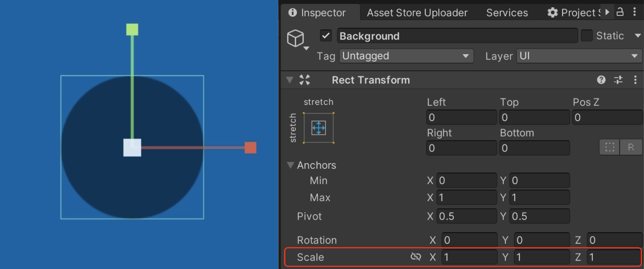Open Rect Transform help reference
Screen dimensions: 644x269
(601, 80)
